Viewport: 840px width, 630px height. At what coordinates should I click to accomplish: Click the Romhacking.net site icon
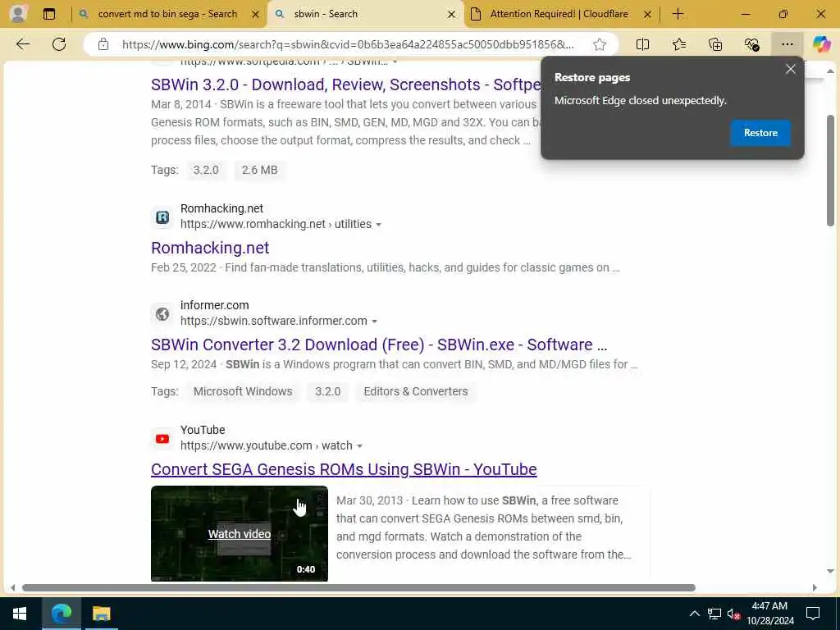pos(162,217)
